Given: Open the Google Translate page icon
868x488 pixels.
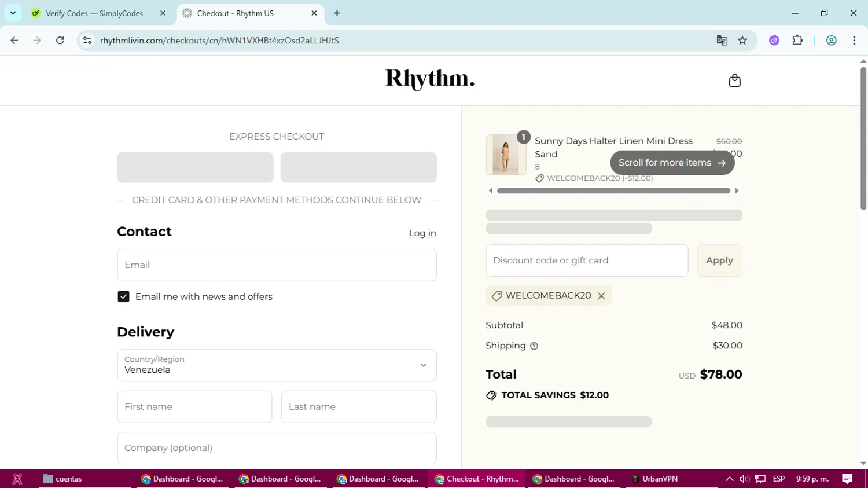Looking at the screenshot, I should [722, 41].
